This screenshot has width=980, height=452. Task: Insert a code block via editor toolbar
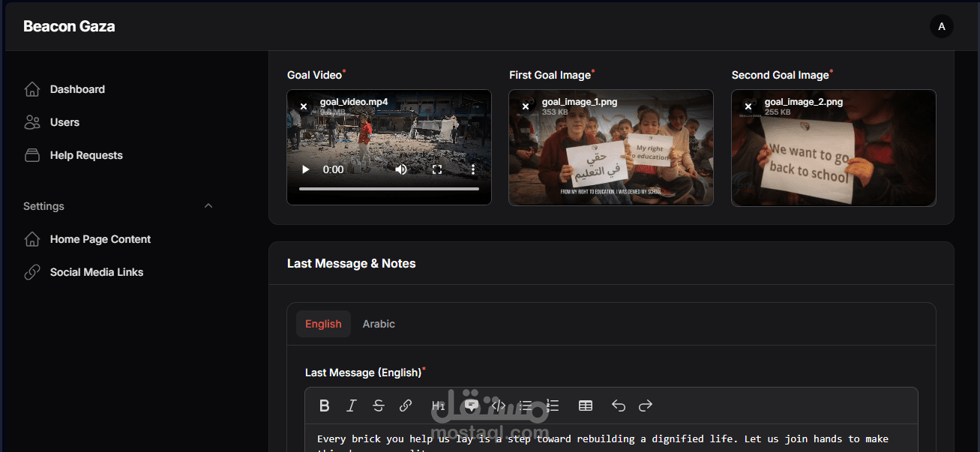click(x=499, y=406)
